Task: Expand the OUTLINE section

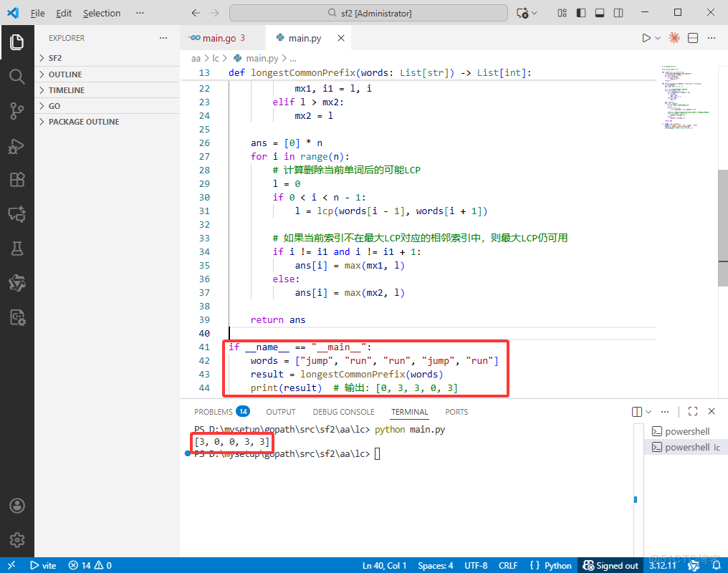Action: [64, 74]
